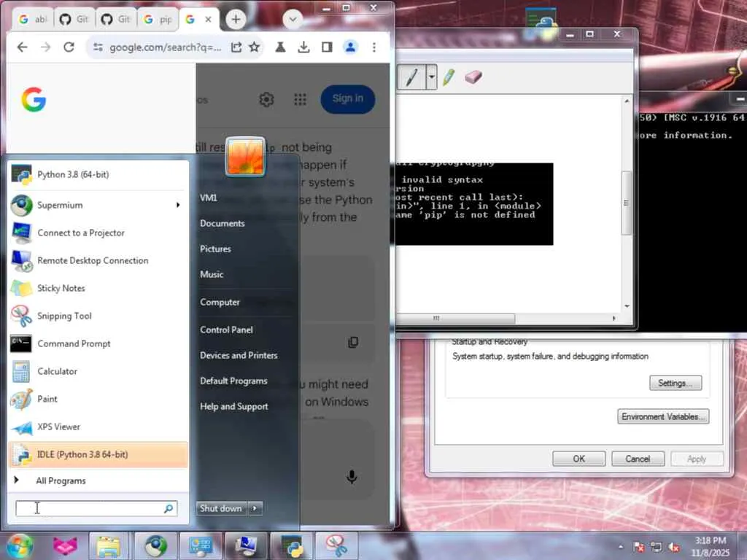Viewport: 747px width, 560px height.
Task: Copy code snippet icon in Google results
Action: click(353, 342)
